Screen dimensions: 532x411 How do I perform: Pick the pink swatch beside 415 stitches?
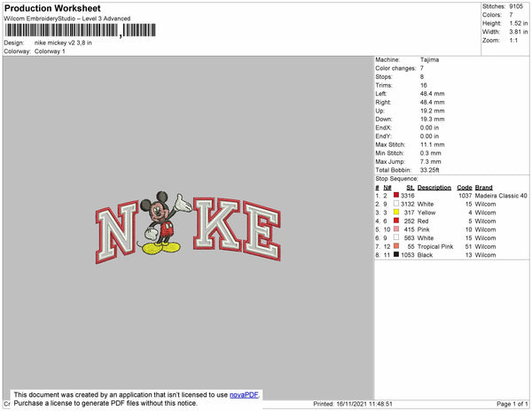[x=396, y=229]
